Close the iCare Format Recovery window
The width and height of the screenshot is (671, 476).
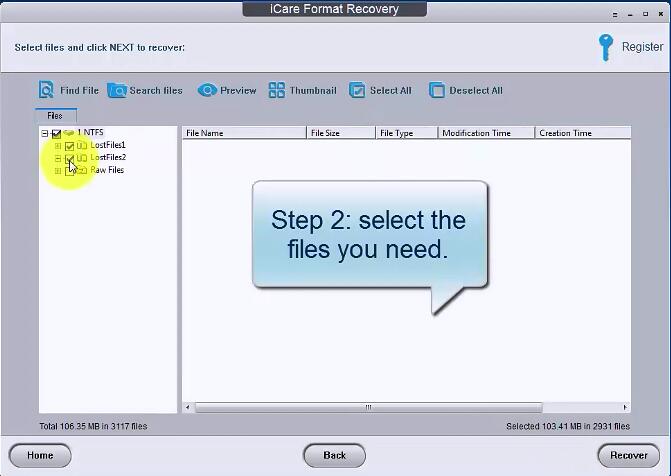tap(661, 14)
